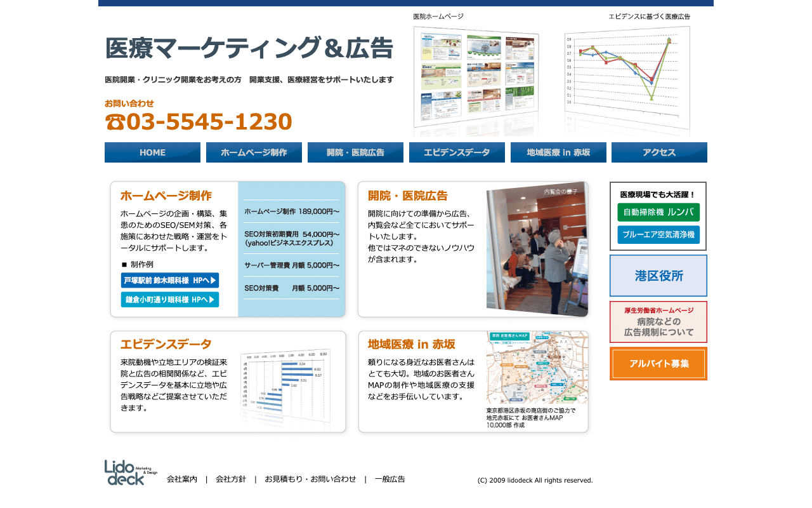Open the 会社案内 footer link
Screen dimensions: 812x508
coord(182,479)
